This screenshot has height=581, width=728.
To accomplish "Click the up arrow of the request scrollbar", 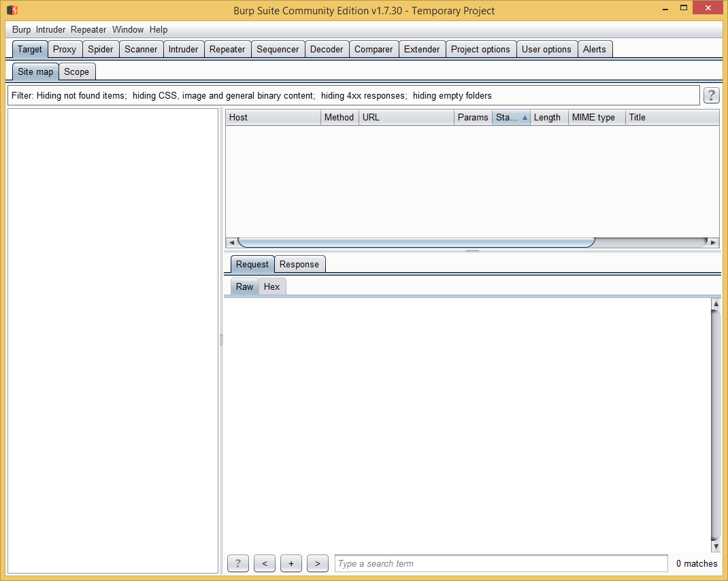I will [716, 303].
